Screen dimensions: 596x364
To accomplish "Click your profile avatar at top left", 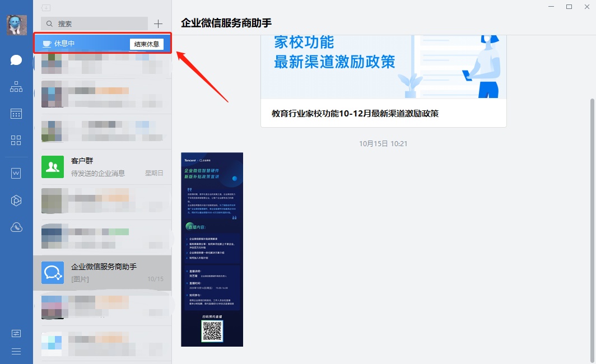I will [16, 25].
